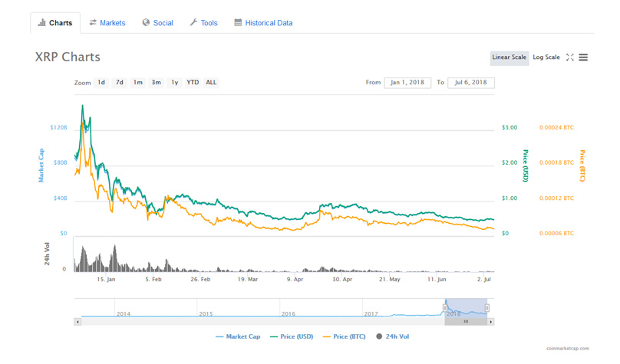
Task: Toggle fullscreen chart view icon
Action: (570, 57)
